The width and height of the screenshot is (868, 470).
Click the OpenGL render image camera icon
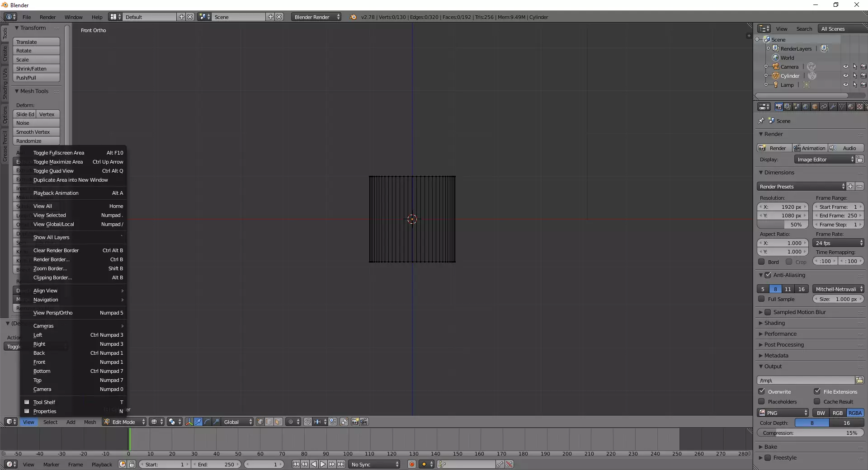pyautogui.click(x=355, y=422)
